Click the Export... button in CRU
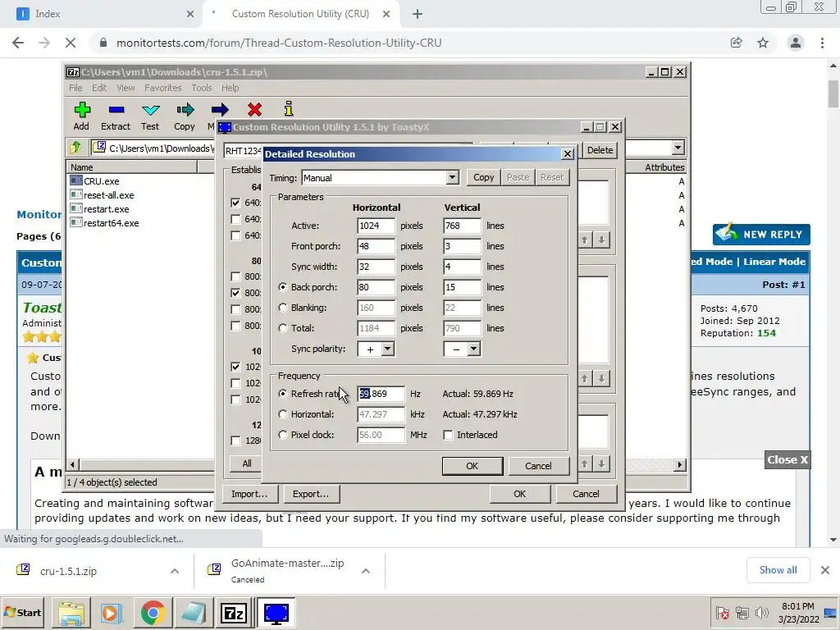Viewport: 840px width, 630px height. coord(311,494)
